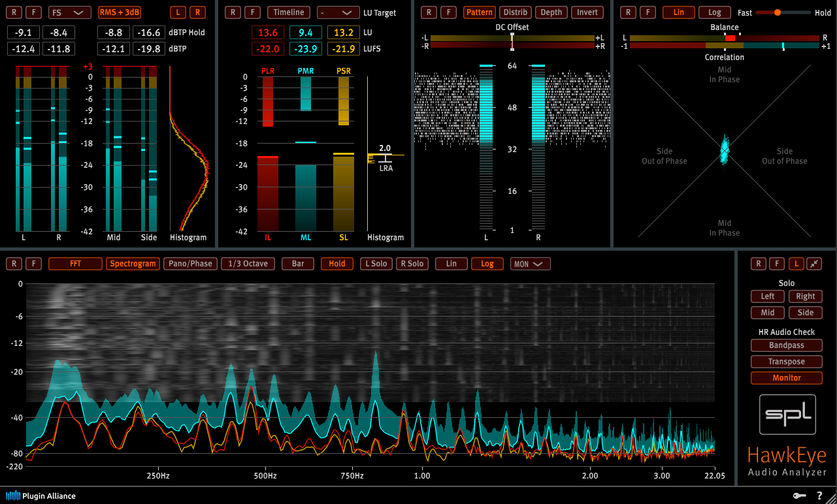837x504 pixels.
Task: Click the orange L icon button in the Solo panel
Action: 796,264
